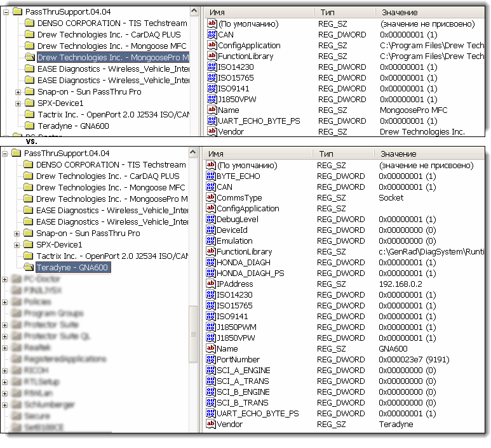The height and width of the screenshot is (448, 491).
Task: Click the folder icon of highlighted MongoosePro key
Action: click(x=29, y=58)
